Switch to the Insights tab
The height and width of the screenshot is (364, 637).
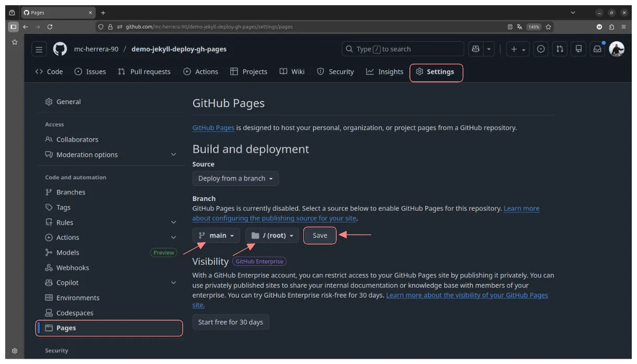(x=385, y=71)
